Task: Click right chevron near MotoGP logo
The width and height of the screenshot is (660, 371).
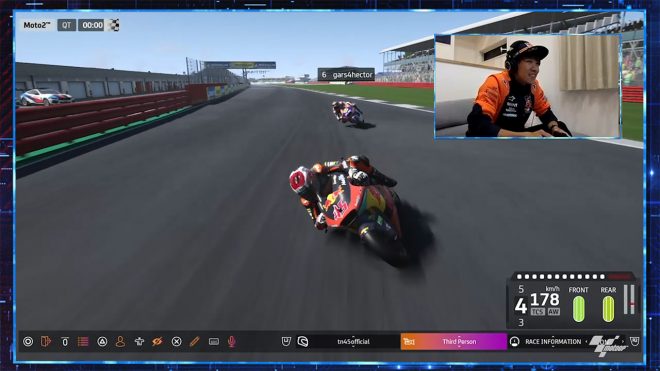Action: (x=623, y=342)
